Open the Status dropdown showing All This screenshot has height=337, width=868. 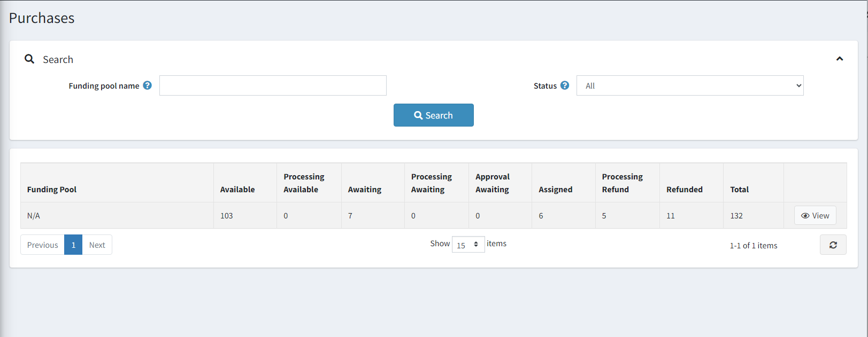(689, 85)
